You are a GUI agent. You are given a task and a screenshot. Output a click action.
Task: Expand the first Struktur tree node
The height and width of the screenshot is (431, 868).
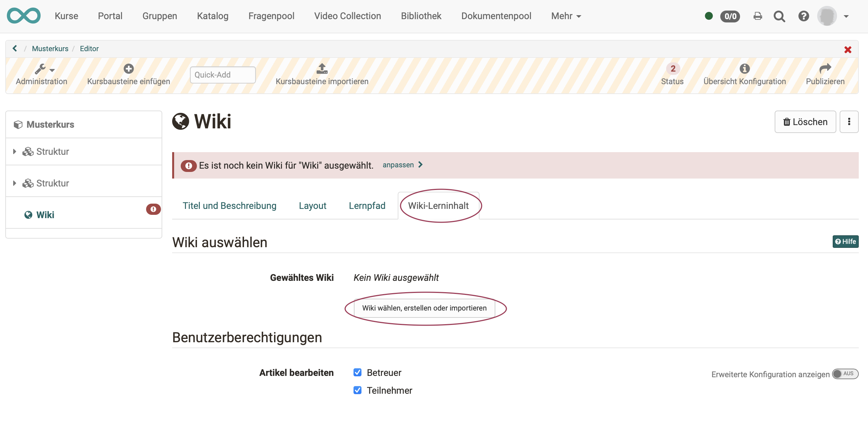(14, 151)
